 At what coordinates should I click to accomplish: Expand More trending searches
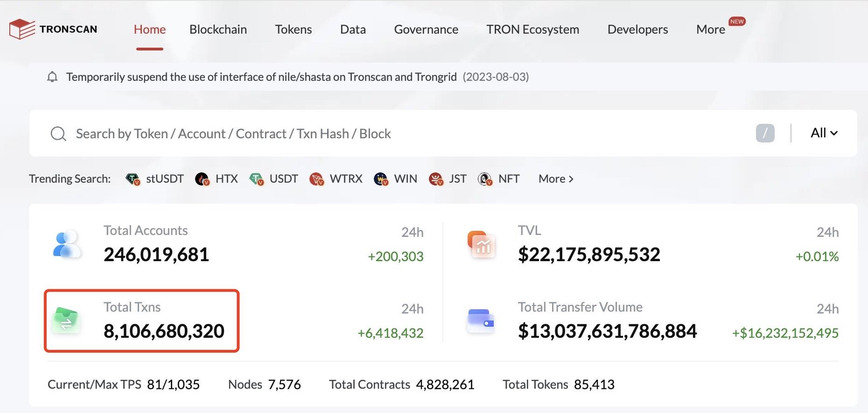click(x=556, y=179)
